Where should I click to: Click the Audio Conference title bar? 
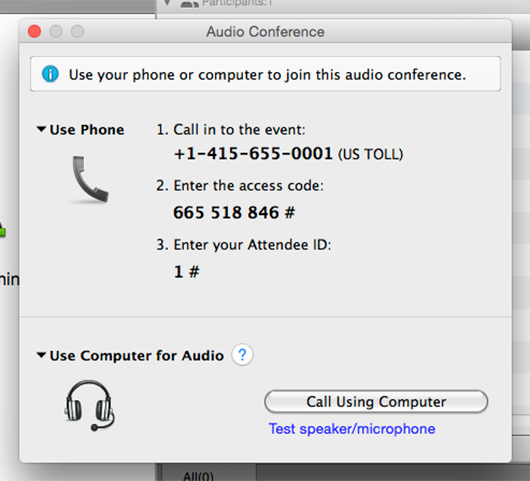265,31
